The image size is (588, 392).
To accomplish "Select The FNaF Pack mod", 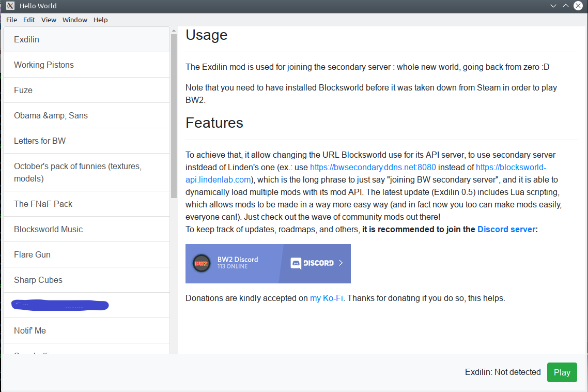I will (x=86, y=204).
